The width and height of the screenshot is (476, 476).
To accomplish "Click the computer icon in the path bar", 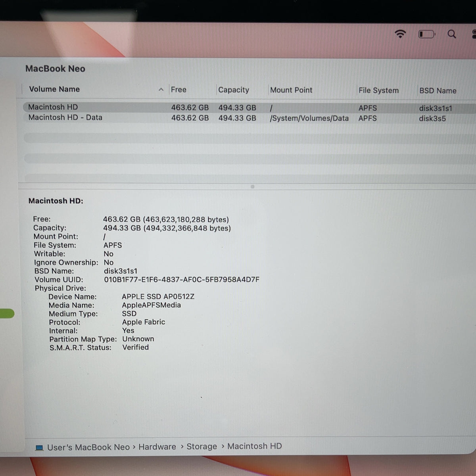I will (39, 448).
